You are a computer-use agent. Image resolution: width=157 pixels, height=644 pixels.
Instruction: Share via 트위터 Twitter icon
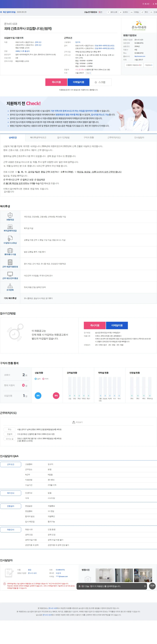click(x=121, y=12)
